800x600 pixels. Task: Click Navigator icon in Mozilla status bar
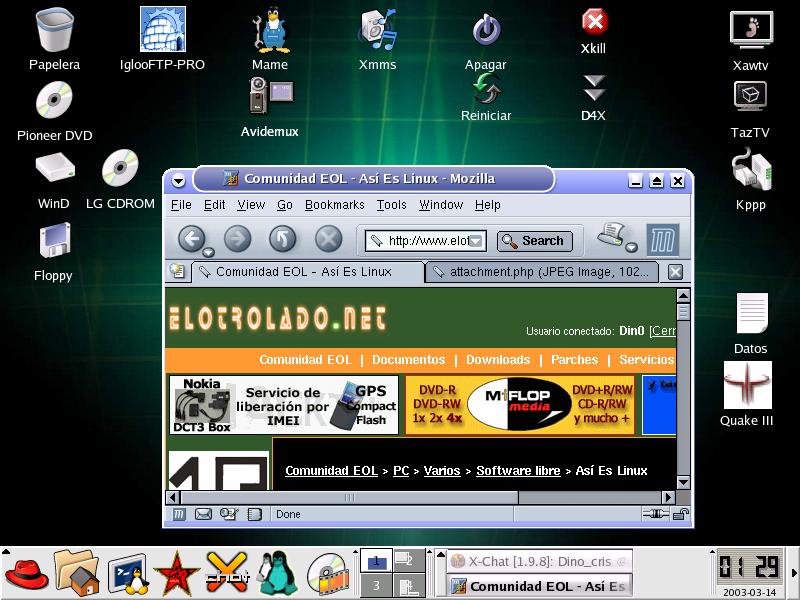tap(179, 514)
